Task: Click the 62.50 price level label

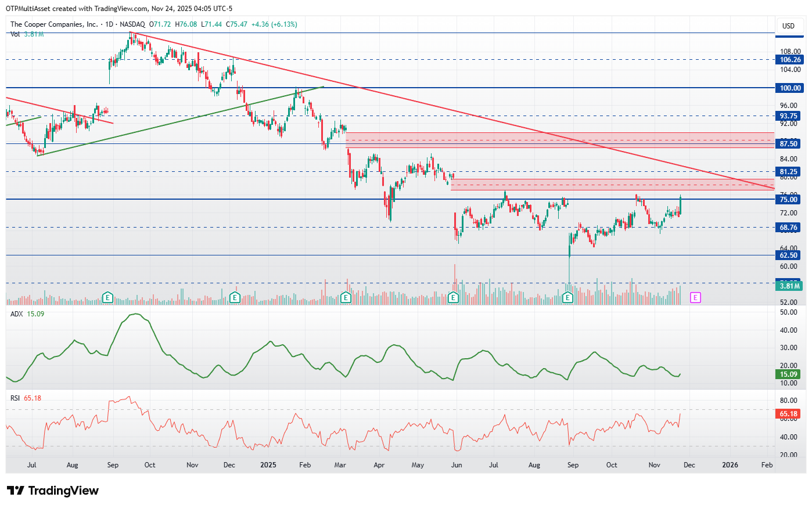Action: tap(788, 255)
